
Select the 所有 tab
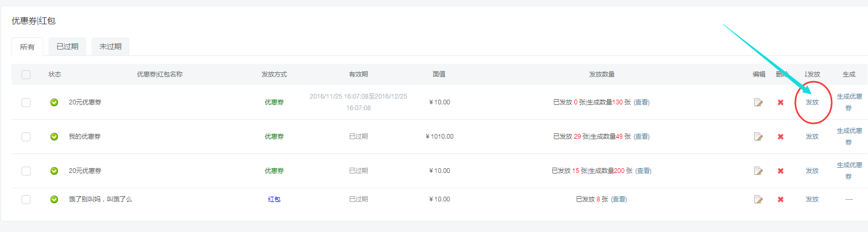tap(27, 47)
